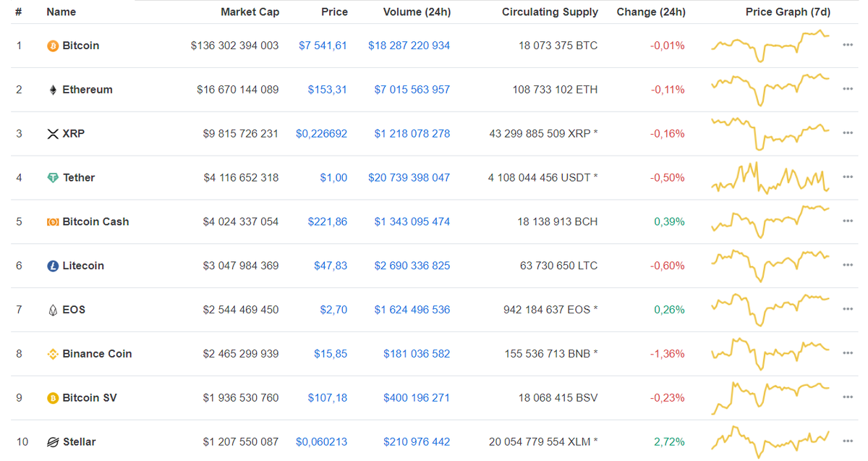Click Bitcoin price $7 541,61
Image resolution: width=868 pixels, height=461 pixels.
[x=323, y=46]
